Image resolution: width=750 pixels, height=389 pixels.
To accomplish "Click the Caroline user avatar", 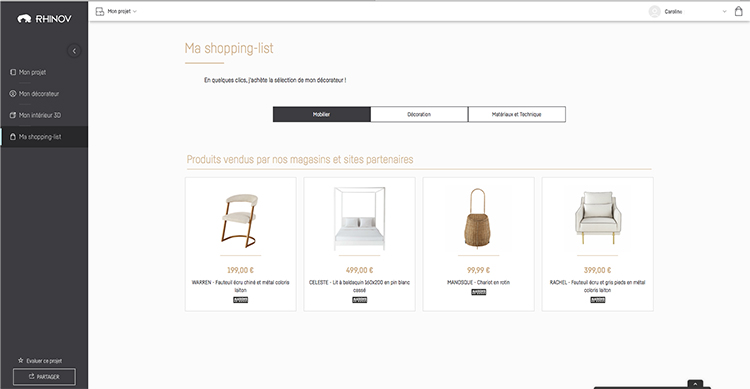I will click(654, 11).
